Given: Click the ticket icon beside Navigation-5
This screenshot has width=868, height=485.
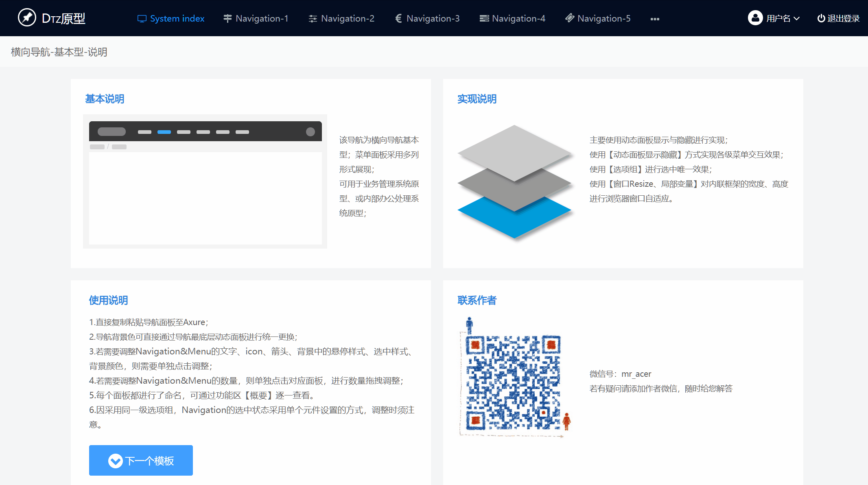Looking at the screenshot, I should coord(570,18).
